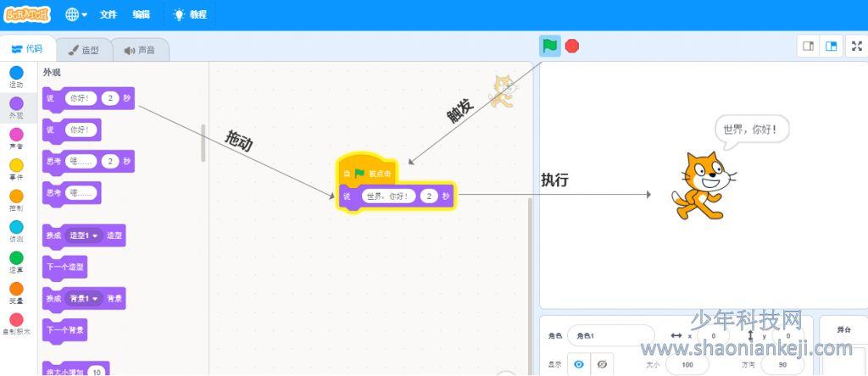Image resolution: width=868 pixels, height=376 pixels.
Task: Open the 教程 tutorials
Action: point(191,15)
